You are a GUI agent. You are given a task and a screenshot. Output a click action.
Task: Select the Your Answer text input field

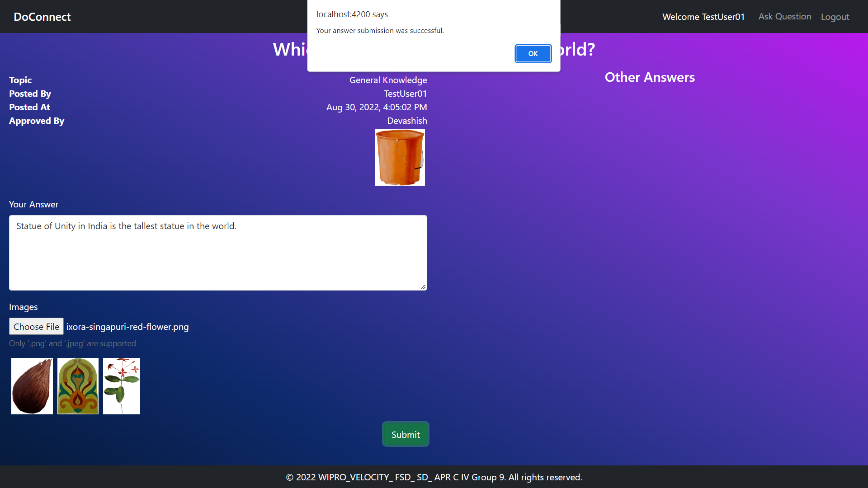(x=217, y=252)
